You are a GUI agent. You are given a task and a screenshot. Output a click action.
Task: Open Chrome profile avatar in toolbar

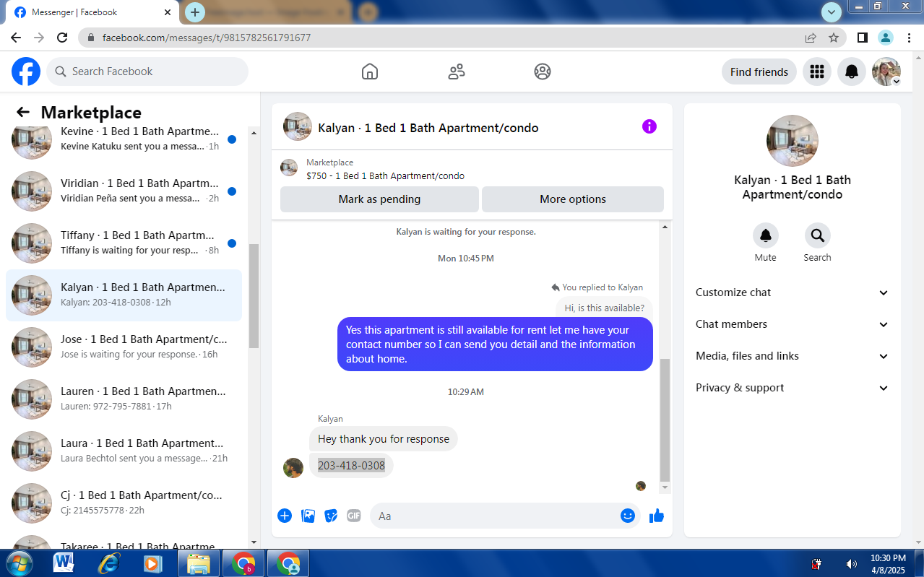886,38
